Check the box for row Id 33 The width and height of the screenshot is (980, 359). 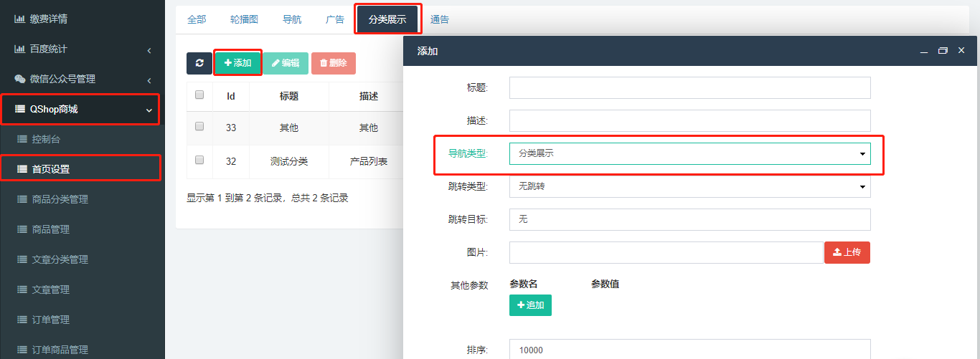[x=199, y=126]
